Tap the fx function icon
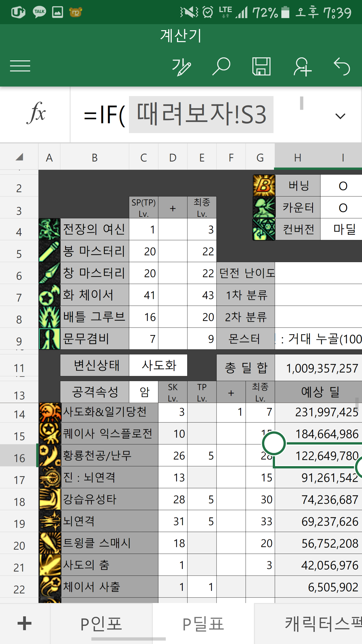Viewport: 362px width, 644px height. (x=36, y=114)
